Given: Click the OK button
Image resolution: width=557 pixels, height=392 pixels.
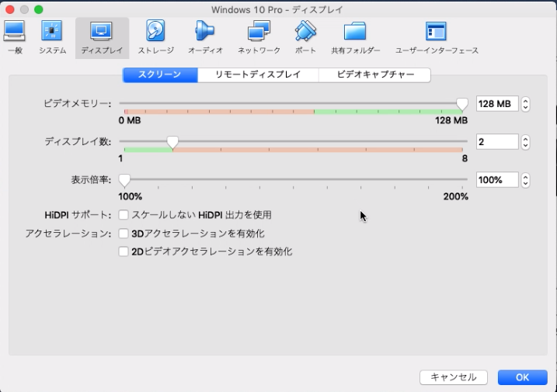Looking at the screenshot, I should tap(523, 377).
